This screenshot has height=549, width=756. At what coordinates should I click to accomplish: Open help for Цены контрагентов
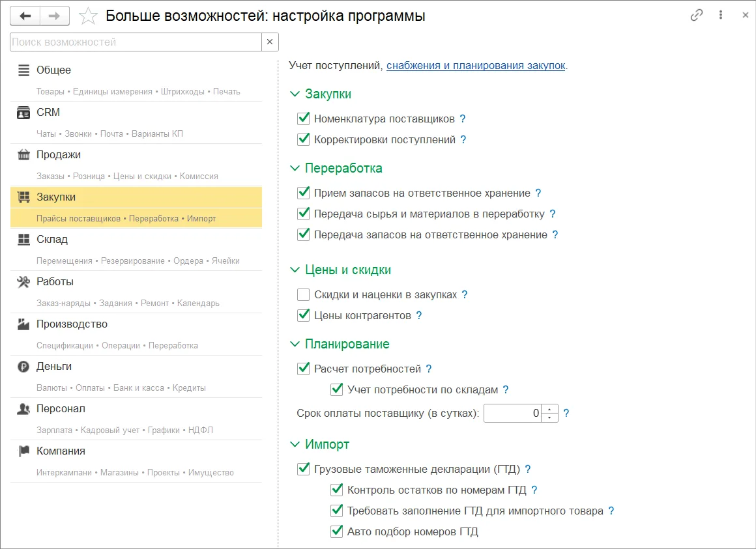click(419, 315)
